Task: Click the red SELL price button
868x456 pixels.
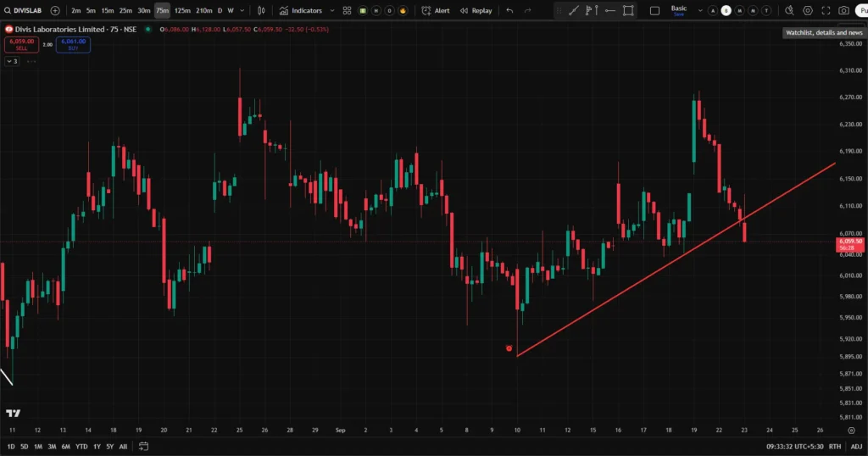Action: coord(21,44)
